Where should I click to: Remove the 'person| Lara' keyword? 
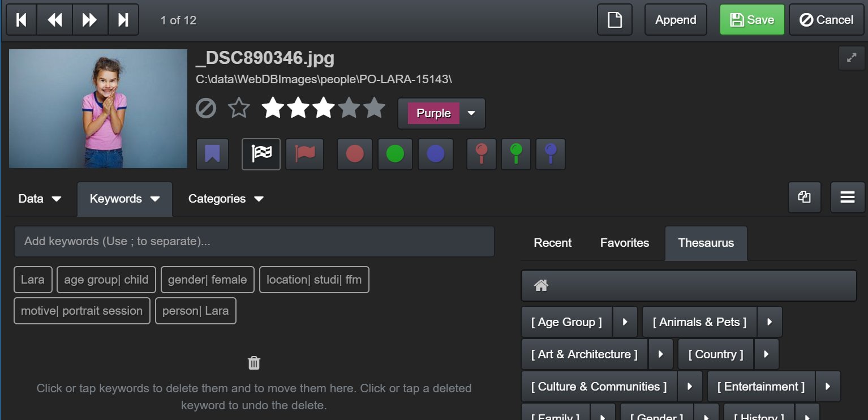pyautogui.click(x=196, y=311)
